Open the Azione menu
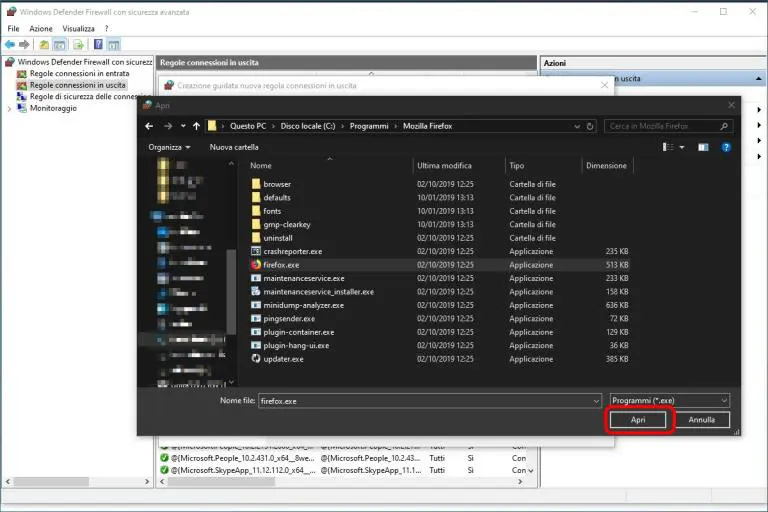 pyautogui.click(x=41, y=29)
